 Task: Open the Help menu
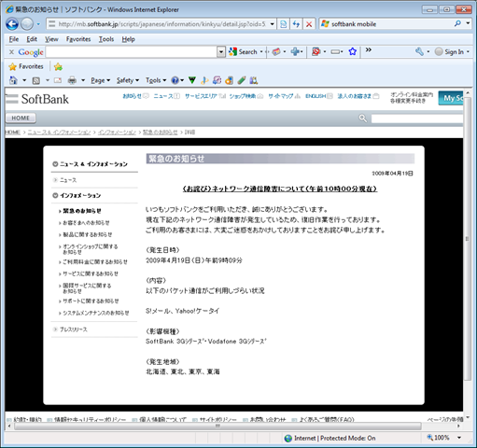coord(128,39)
